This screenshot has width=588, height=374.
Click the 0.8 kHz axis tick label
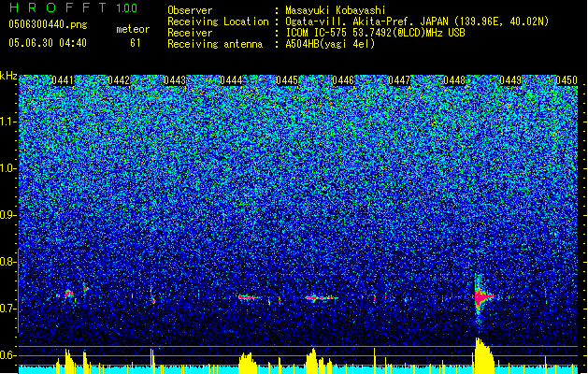coord(7,262)
